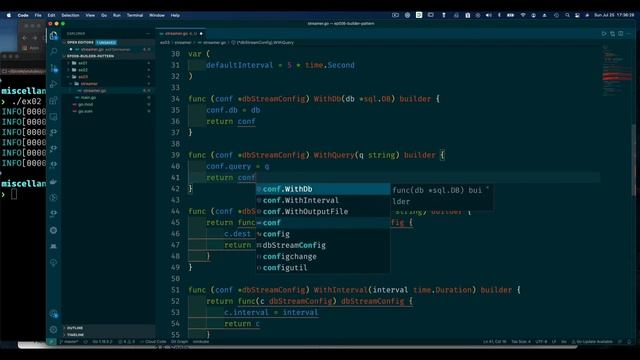640x360 pixels.
Task: Click the Run file play icon
Action: (604, 33)
